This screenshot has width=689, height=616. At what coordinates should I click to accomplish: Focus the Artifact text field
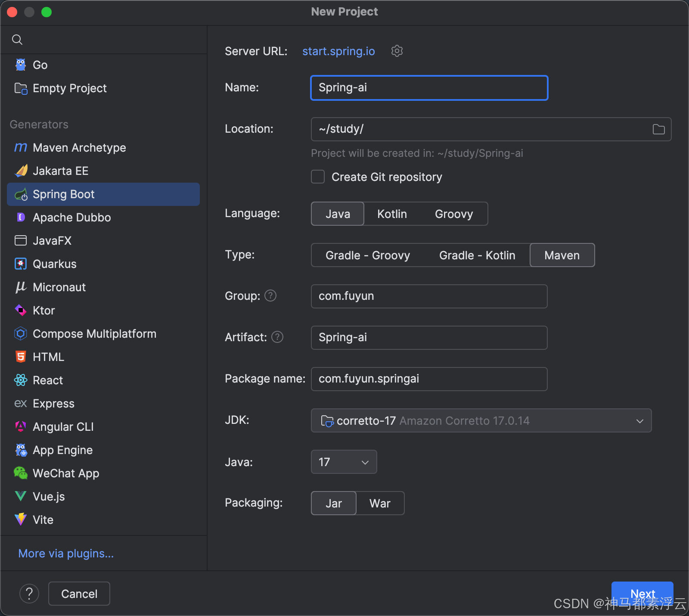tap(429, 338)
